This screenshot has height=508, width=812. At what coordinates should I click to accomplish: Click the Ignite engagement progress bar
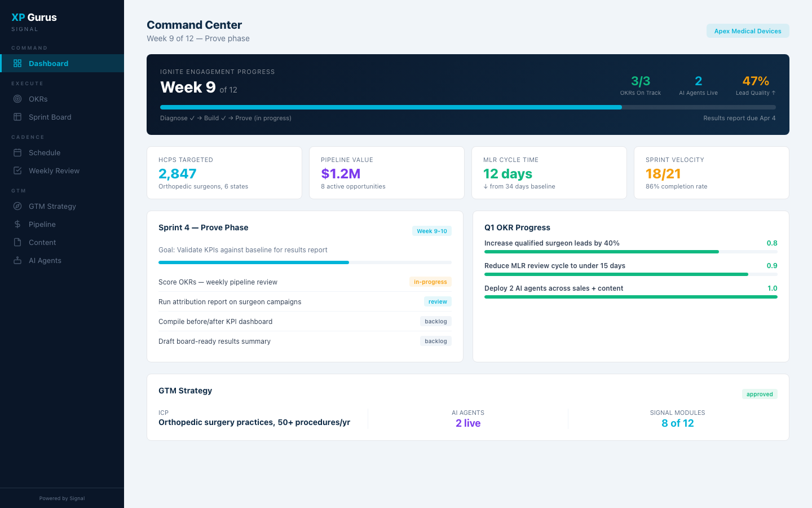[468, 107]
